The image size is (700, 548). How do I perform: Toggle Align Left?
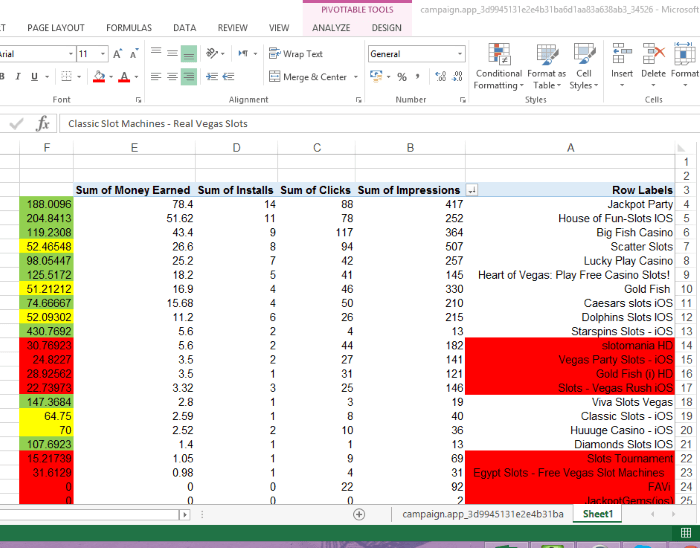156,77
